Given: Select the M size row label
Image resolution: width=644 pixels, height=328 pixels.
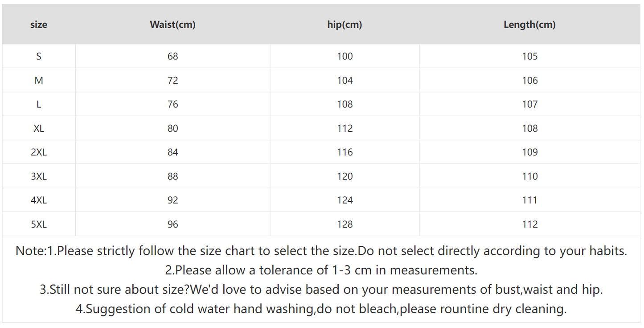Looking at the screenshot, I should [x=39, y=81].
